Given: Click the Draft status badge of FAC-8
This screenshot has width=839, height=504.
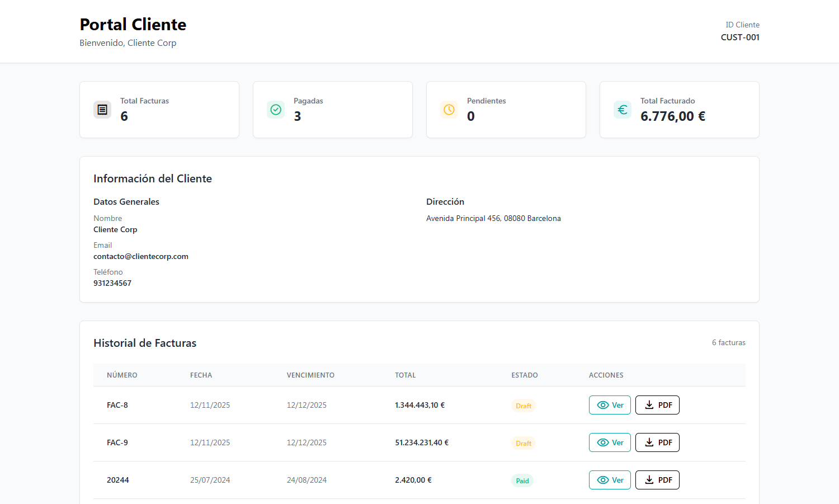Looking at the screenshot, I should tap(524, 406).
